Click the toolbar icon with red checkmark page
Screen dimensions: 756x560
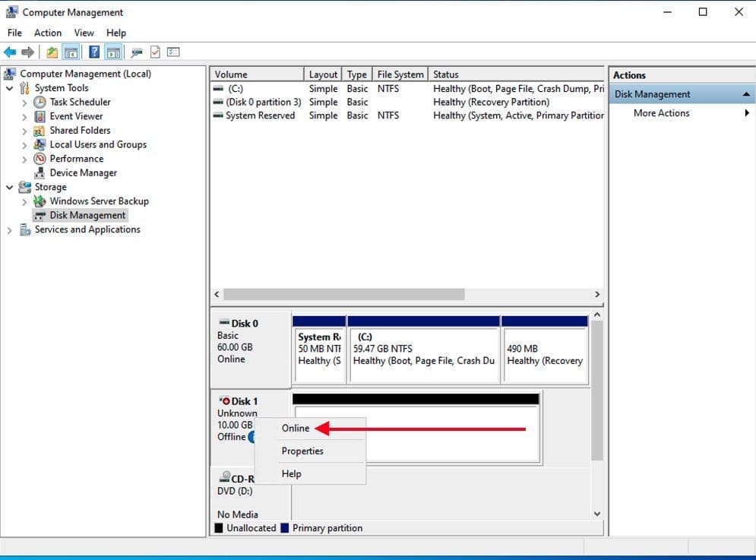pos(155,52)
